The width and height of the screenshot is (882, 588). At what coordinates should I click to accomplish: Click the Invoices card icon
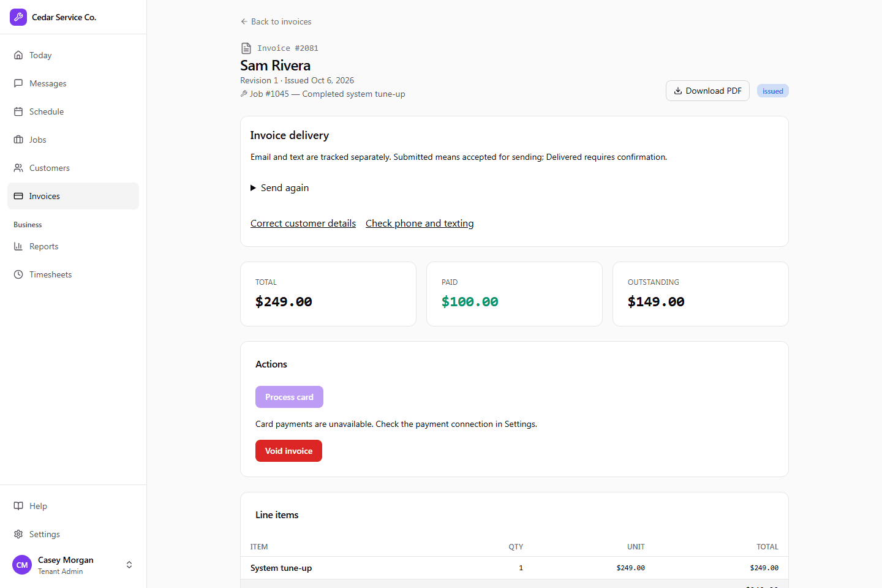point(18,196)
